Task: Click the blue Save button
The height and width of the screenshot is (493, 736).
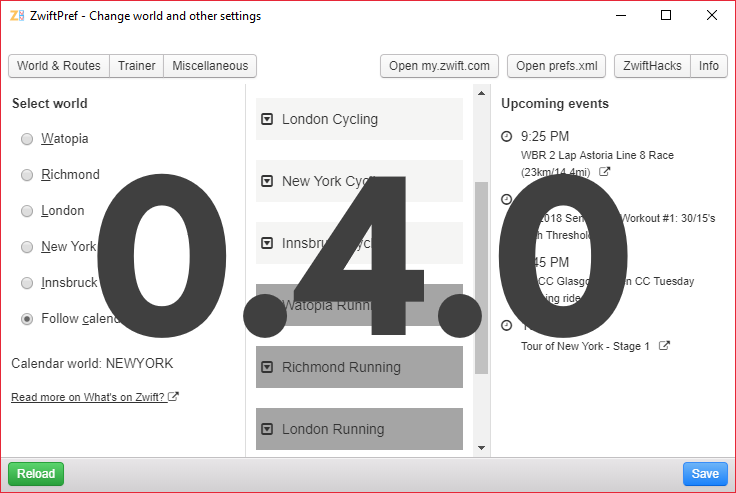Action: [705, 474]
